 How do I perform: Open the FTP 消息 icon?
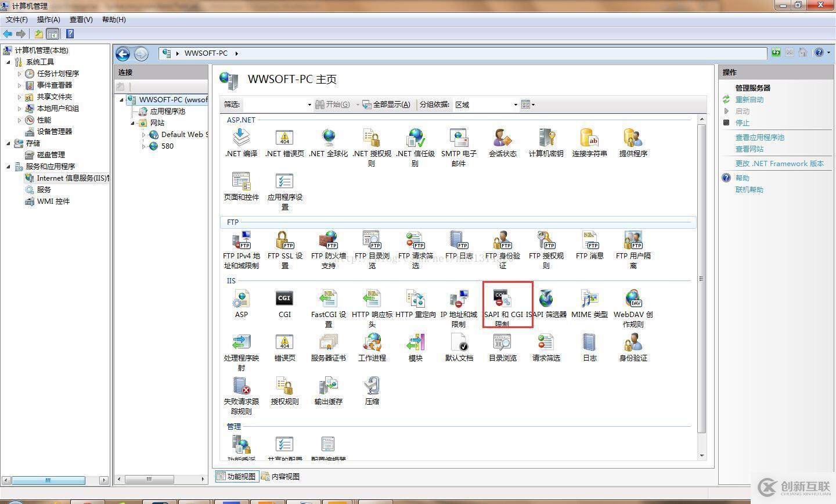[x=589, y=245]
